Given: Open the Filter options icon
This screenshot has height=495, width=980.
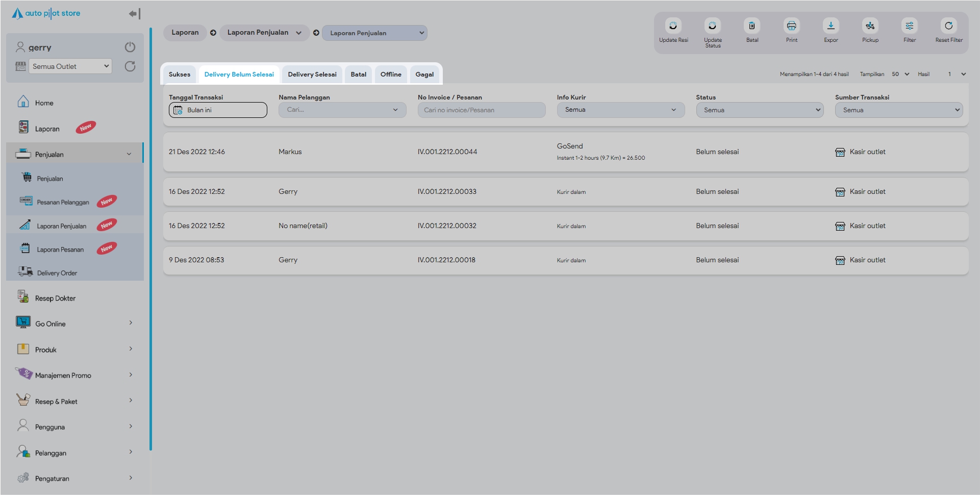Looking at the screenshot, I should pyautogui.click(x=909, y=26).
